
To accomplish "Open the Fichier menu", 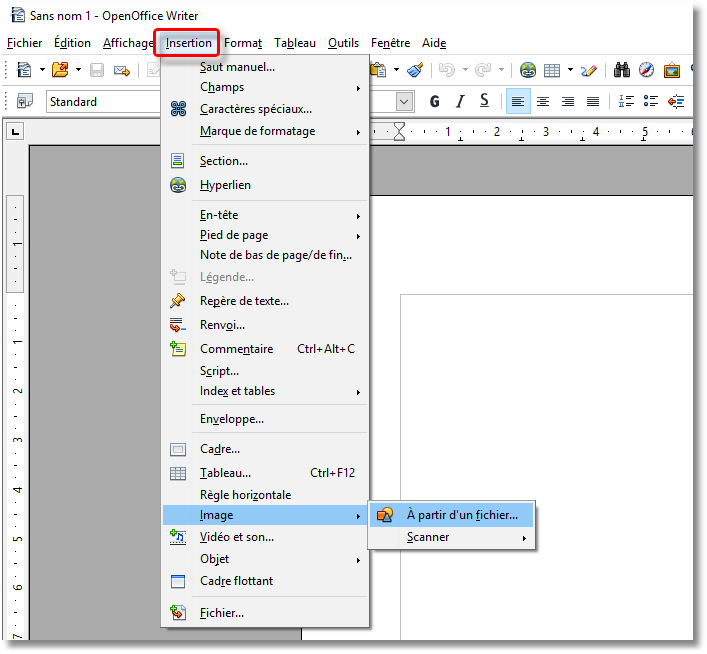I will (24, 43).
